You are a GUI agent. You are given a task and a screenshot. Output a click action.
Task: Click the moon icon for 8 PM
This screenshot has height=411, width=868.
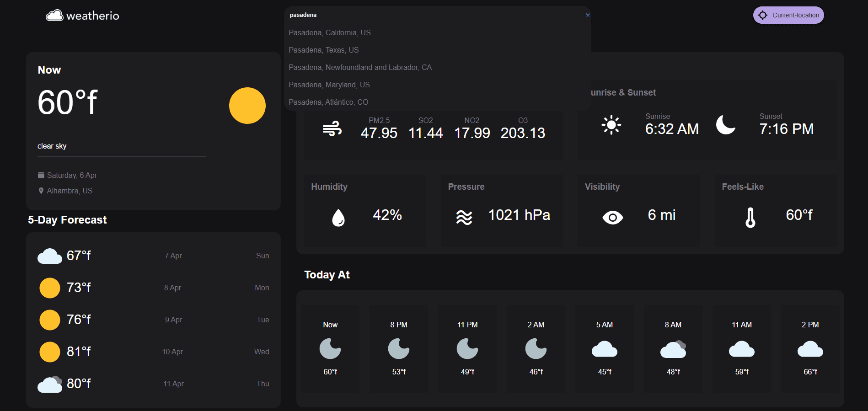399,349
